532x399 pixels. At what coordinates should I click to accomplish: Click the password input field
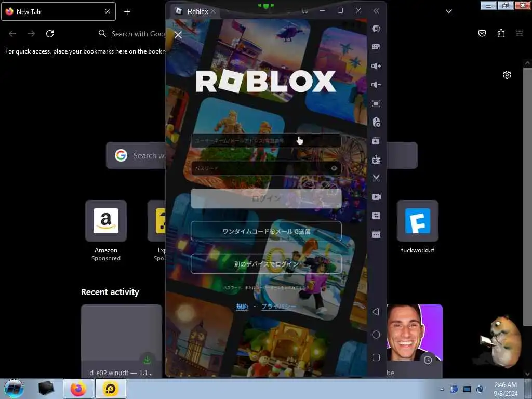coord(266,168)
